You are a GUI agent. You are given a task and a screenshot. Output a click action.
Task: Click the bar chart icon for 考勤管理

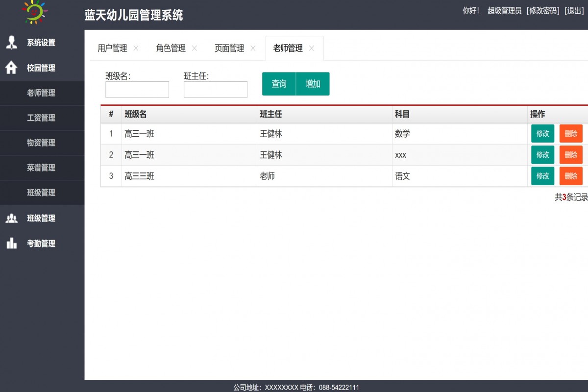click(x=11, y=244)
